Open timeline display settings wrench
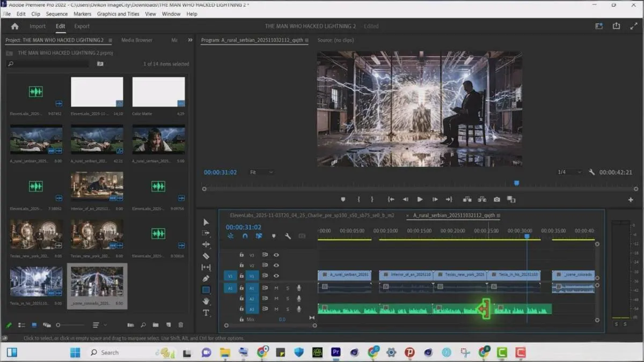Screen dimensions: 644x362 click(288, 236)
